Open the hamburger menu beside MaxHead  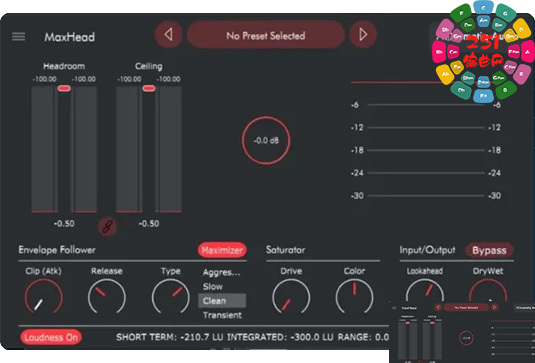point(18,37)
